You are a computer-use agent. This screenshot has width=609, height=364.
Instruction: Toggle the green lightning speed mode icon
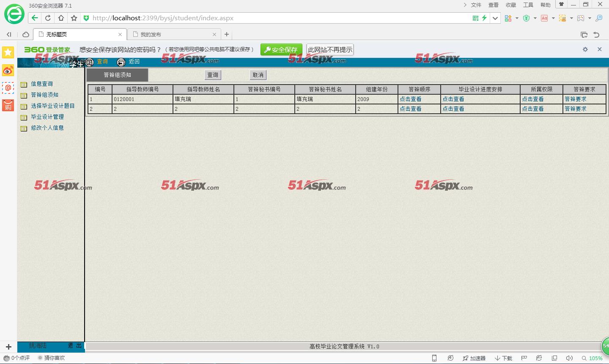pos(485,18)
